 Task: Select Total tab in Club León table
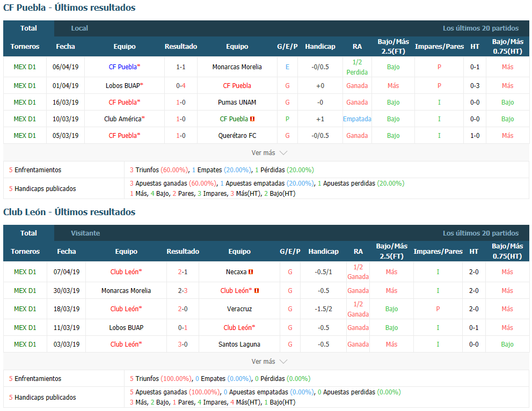point(28,233)
